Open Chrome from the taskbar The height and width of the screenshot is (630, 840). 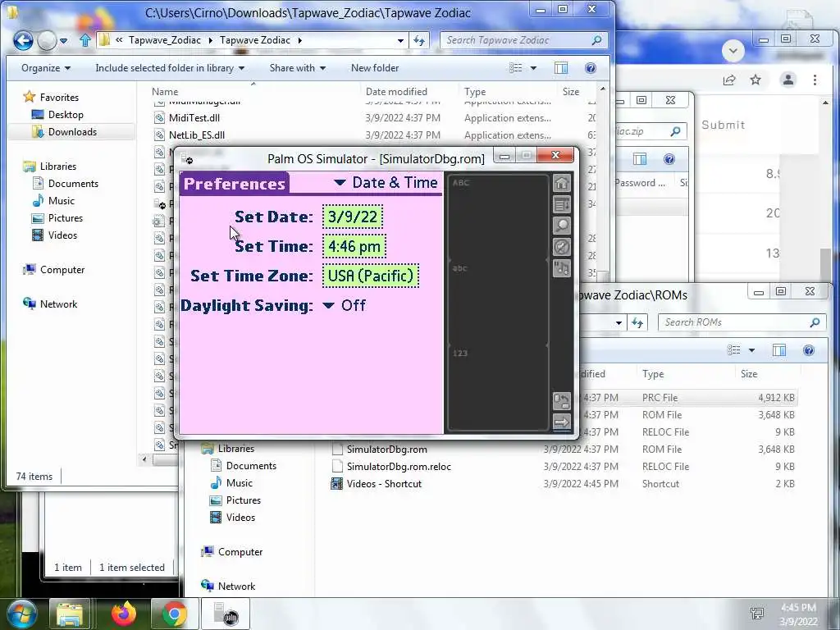click(174, 614)
